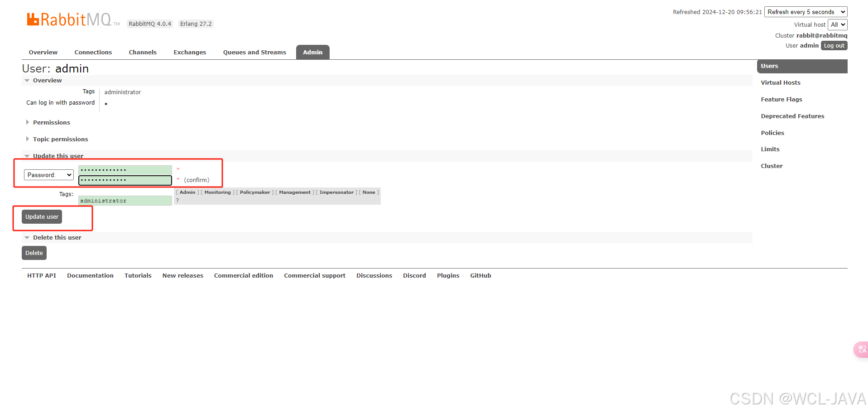868x413 pixels.
Task: Open Users in the admin sidebar
Action: pos(802,66)
